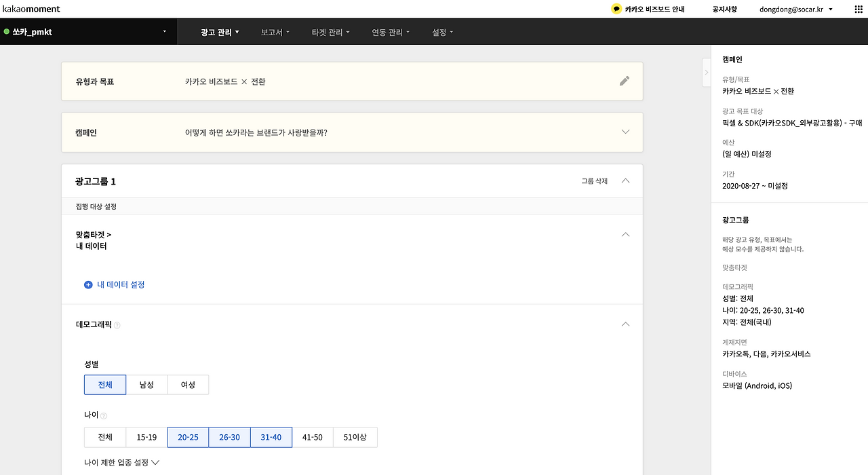This screenshot has height=475, width=868.
Task: Click the arrow handle to collapse the summary panel
Action: (707, 72)
